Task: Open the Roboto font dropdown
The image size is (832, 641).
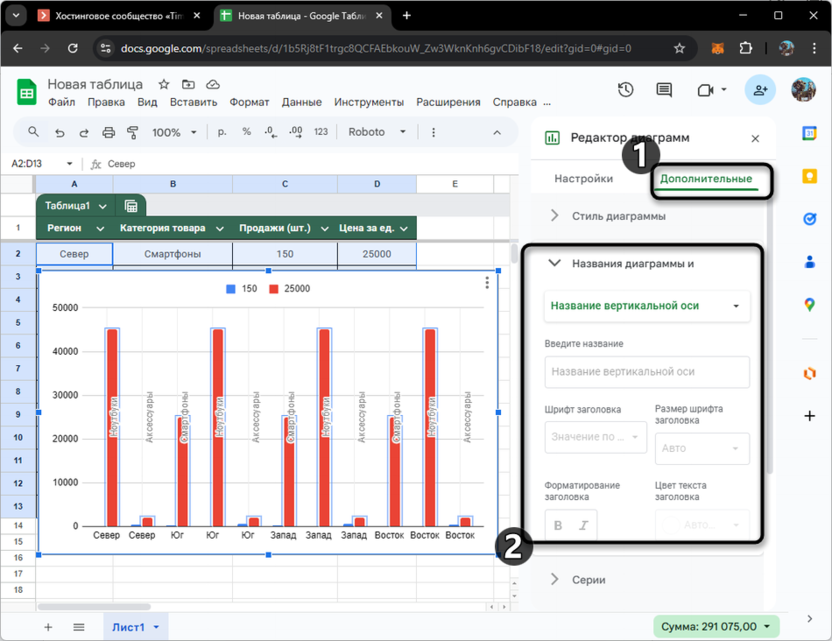Action: (377, 132)
